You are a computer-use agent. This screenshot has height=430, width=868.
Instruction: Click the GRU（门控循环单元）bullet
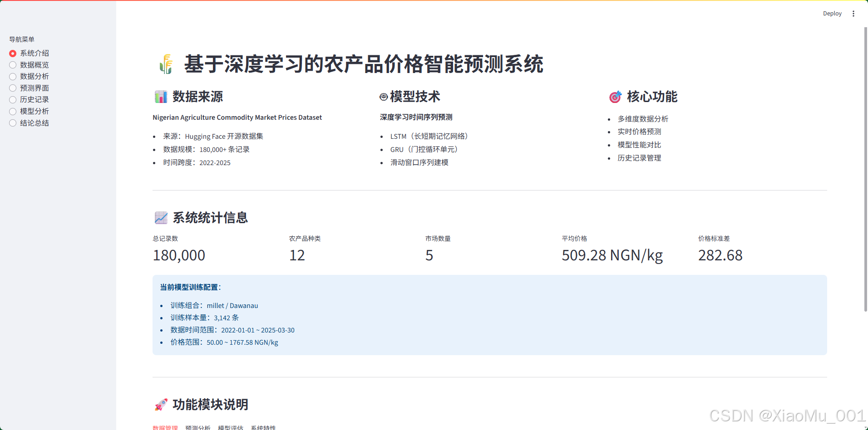click(426, 149)
